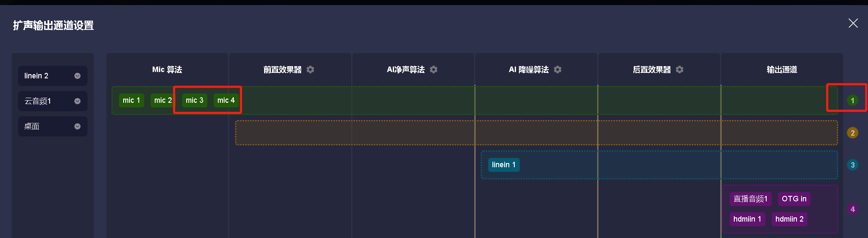Select green output channel 1 circle
The width and height of the screenshot is (868, 238).
[x=852, y=101]
